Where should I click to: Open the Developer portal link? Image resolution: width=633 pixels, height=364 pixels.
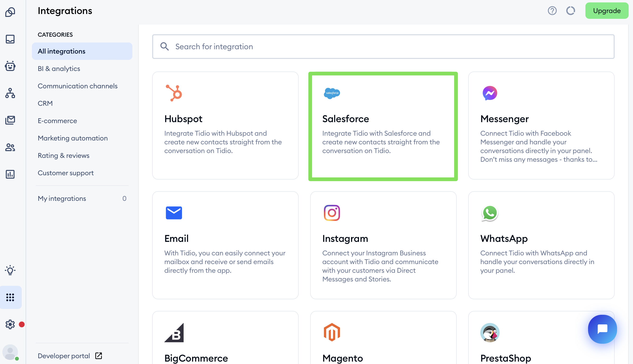pyautogui.click(x=64, y=356)
